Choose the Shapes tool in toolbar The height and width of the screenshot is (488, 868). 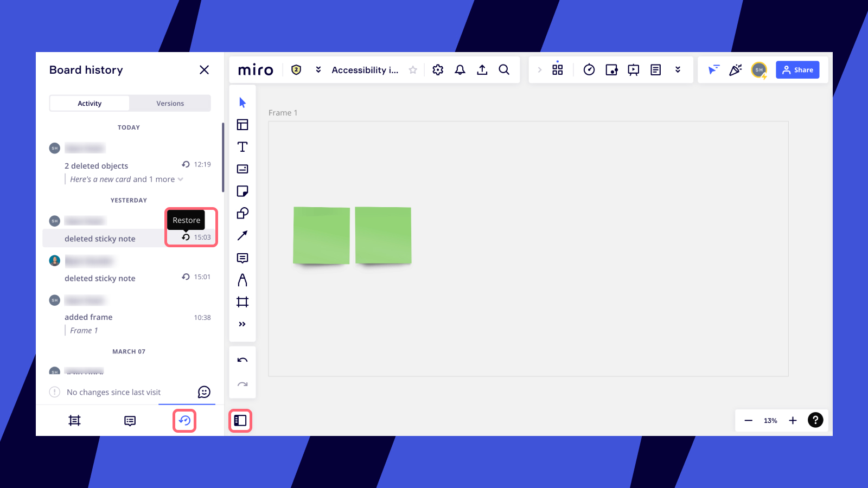pos(242,214)
